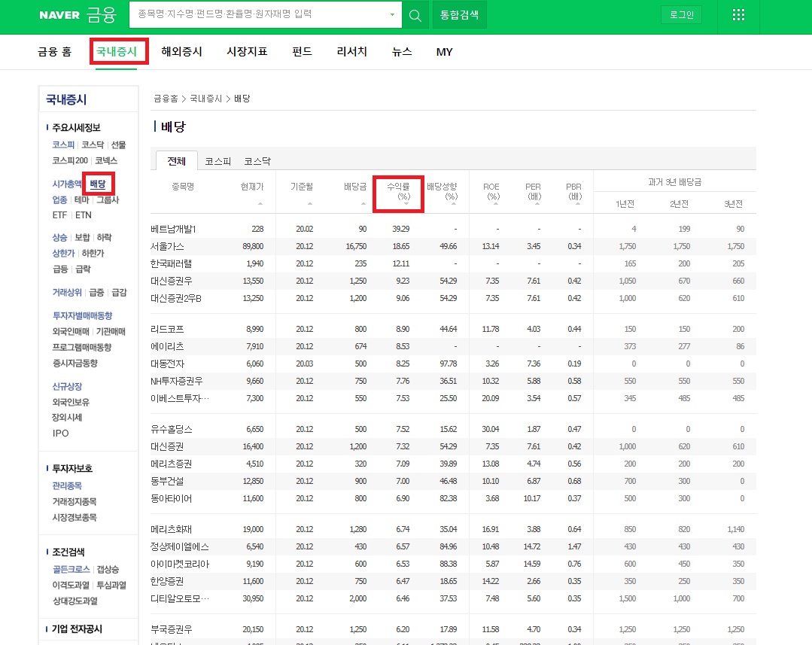Sort by 기준월 column arrow
Image resolution: width=812 pixels, height=645 pixels.
click(310, 204)
